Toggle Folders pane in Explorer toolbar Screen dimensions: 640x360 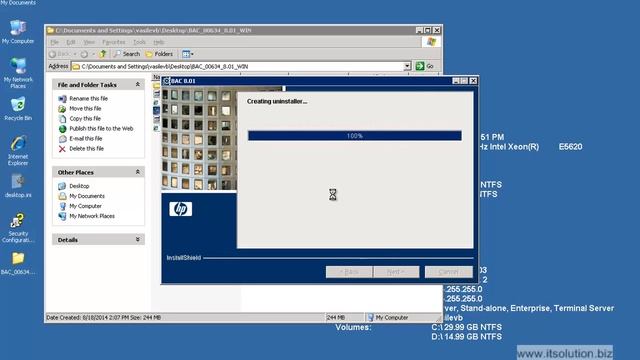(x=159, y=54)
